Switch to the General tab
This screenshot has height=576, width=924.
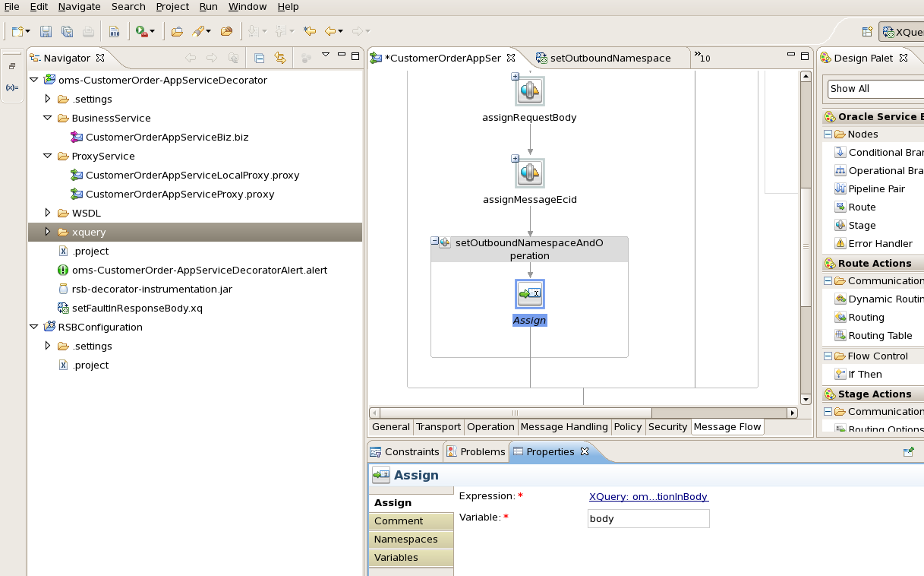click(391, 427)
